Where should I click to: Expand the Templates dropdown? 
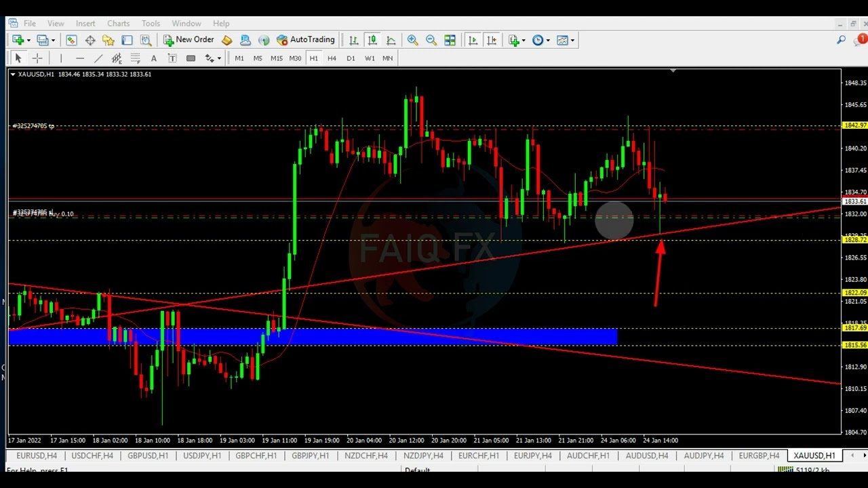click(x=572, y=41)
